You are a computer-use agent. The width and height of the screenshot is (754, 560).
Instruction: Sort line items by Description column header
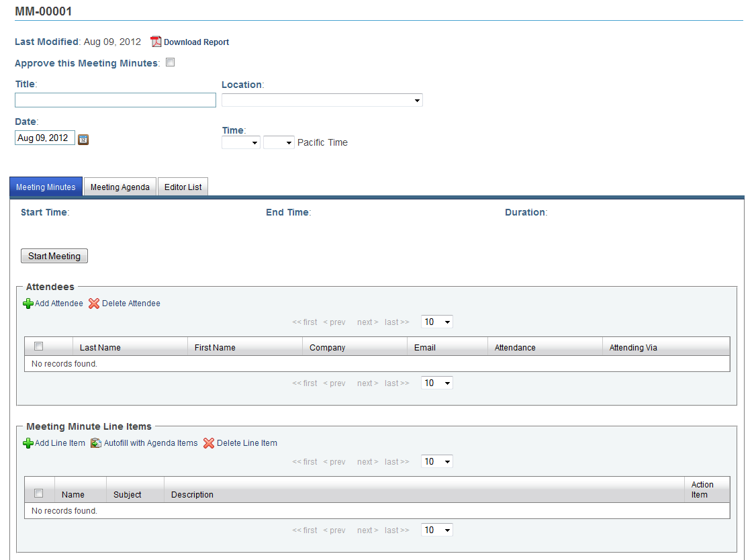tap(424, 489)
